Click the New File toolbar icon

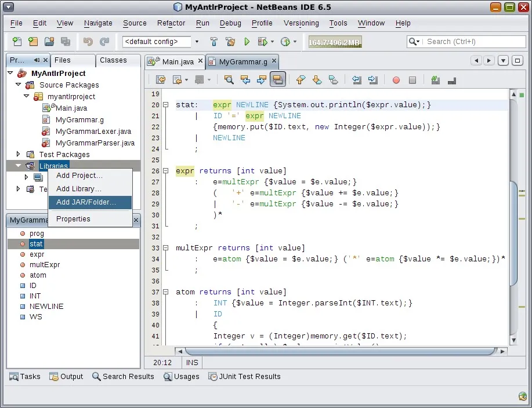pyautogui.click(x=17, y=42)
